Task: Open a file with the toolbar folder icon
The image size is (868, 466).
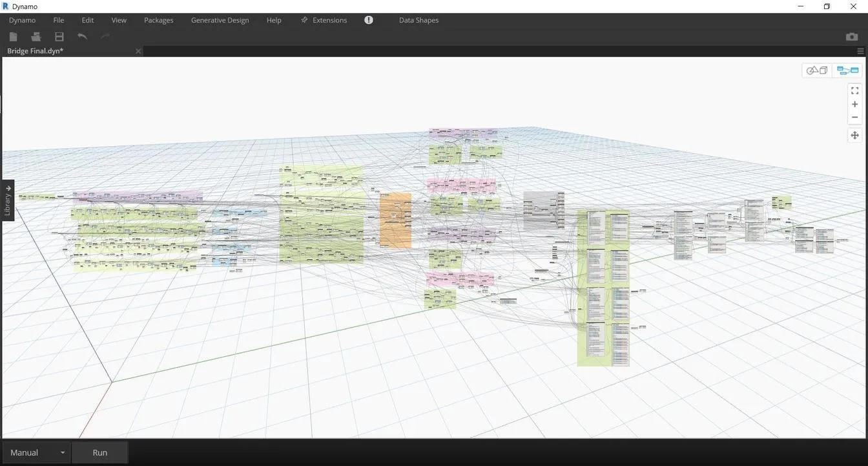Action: (36, 37)
